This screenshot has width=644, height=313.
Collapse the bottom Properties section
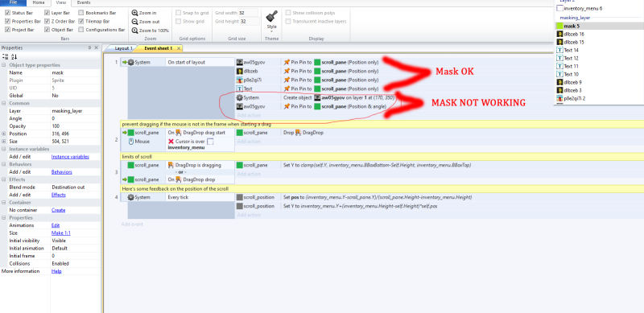tap(4, 218)
